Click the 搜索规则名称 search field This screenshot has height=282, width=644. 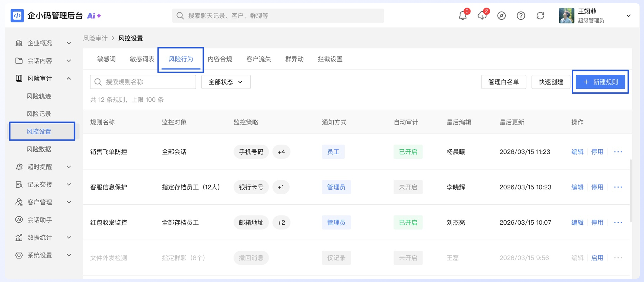pyautogui.click(x=143, y=82)
